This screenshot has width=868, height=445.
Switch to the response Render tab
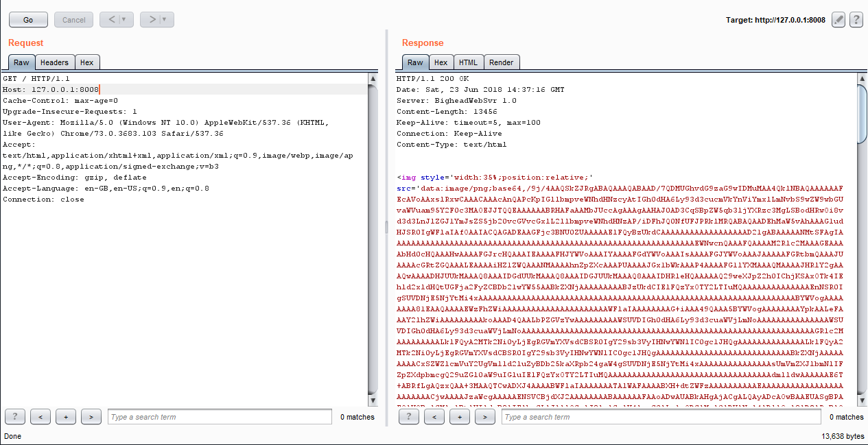pyautogui.click(x=501, y=62)
